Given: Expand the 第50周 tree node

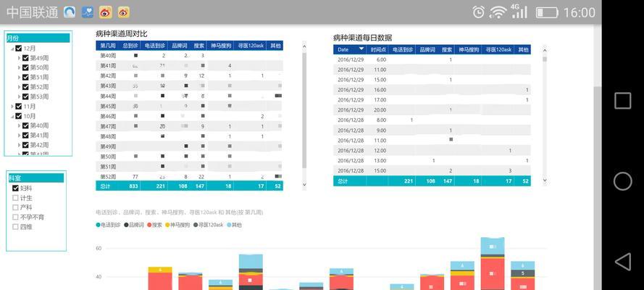Looking at the screenshot, I should (x=20, y=67).
